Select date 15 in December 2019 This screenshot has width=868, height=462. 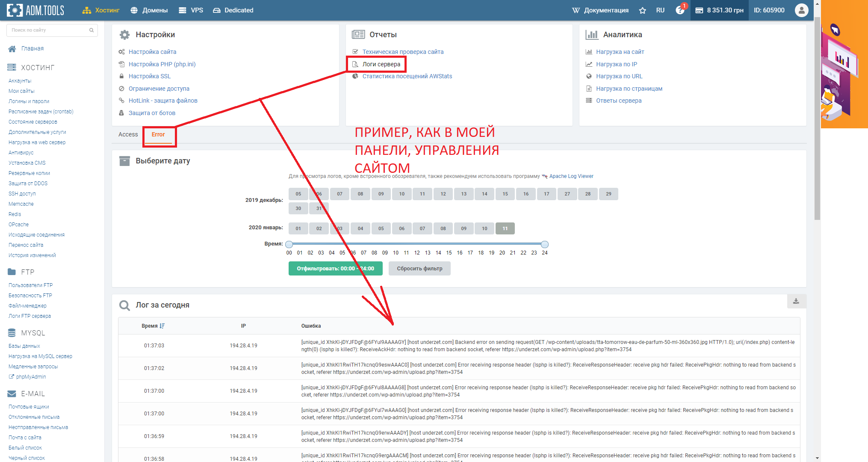(x=505, y=194)
